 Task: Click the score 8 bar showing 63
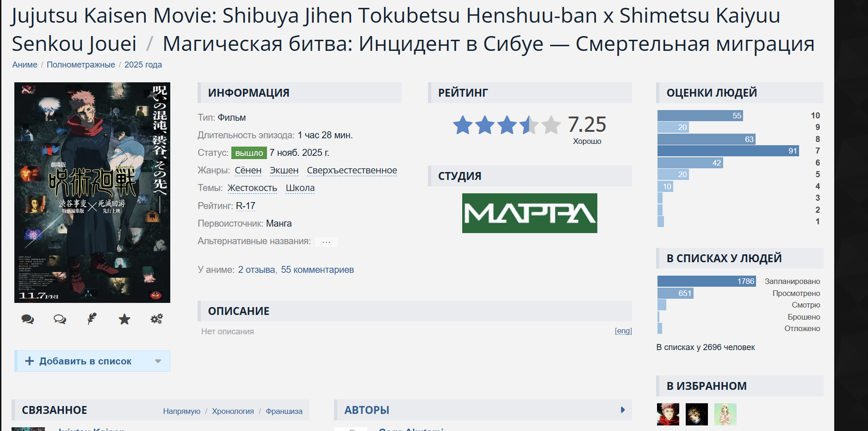(707, 139)
